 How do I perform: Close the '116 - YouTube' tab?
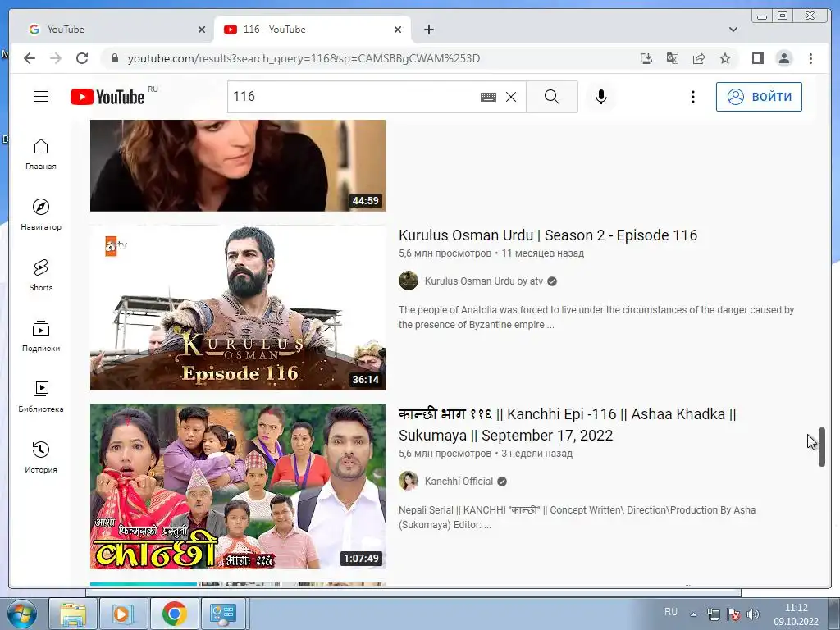point(398,30)
